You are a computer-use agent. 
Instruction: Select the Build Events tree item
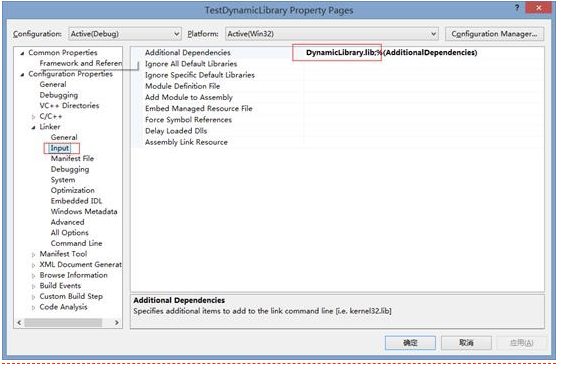click(60, 286)
